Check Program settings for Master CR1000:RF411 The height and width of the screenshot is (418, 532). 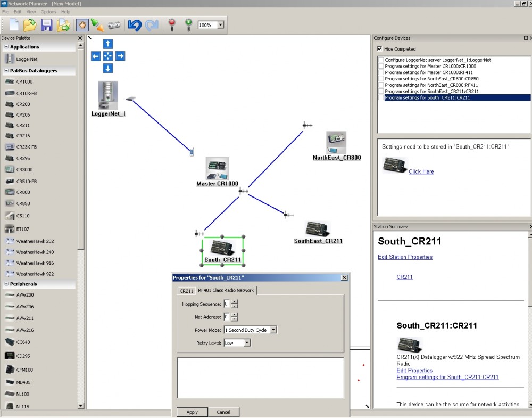[x=381, y=72]
